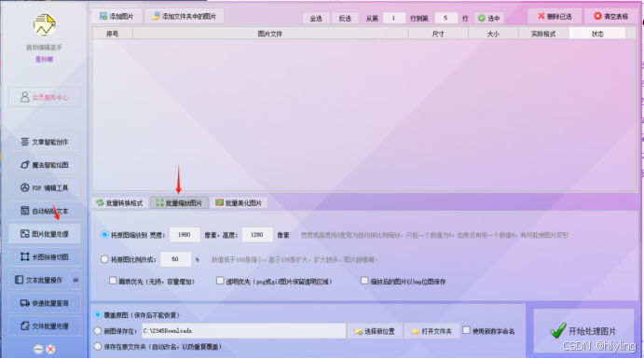The image size is (644, 359).
Task: Click the 大小 column header
Action: coord(493,34)
